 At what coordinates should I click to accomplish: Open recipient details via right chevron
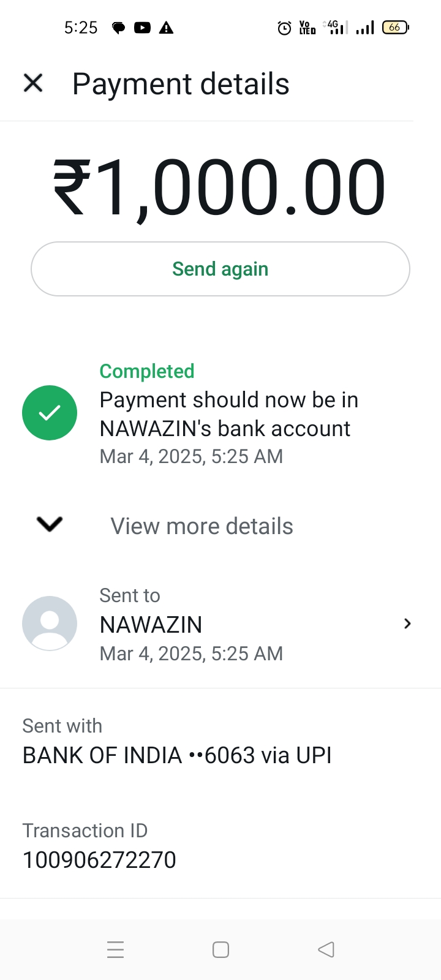407,624
